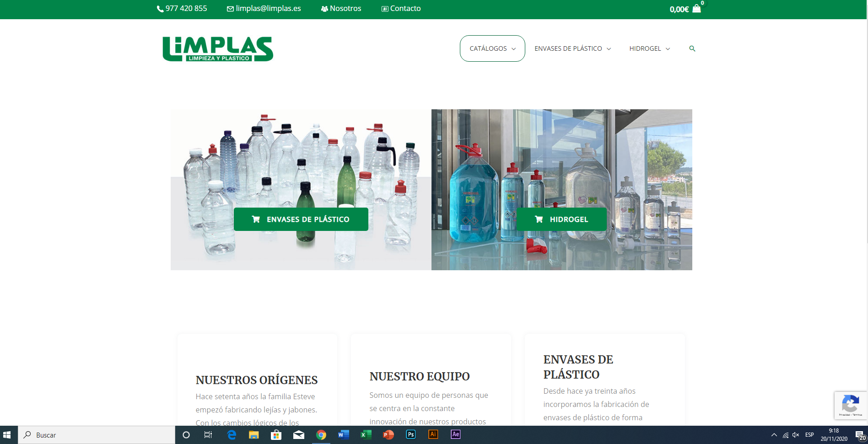The width and height of the screenshot is (868, 444).
Task: Open Microsoft Edge from the taskbar
Action: tap(232, 434)
